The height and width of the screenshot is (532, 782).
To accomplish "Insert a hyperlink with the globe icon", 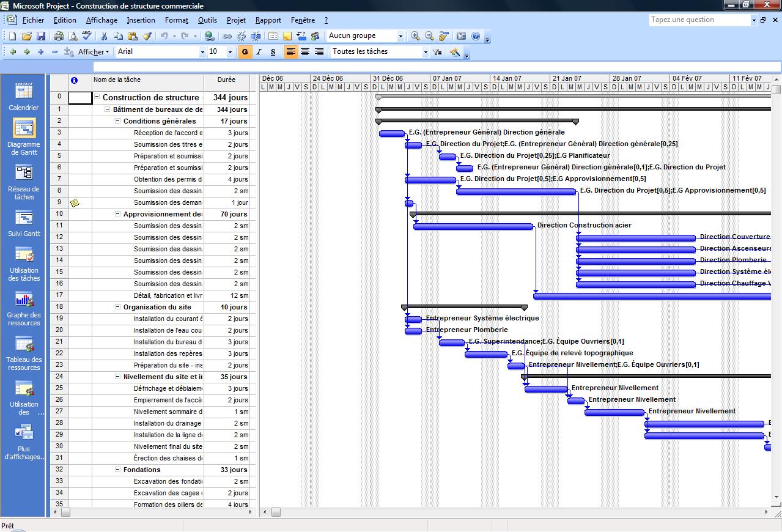I will coord(210,36).
